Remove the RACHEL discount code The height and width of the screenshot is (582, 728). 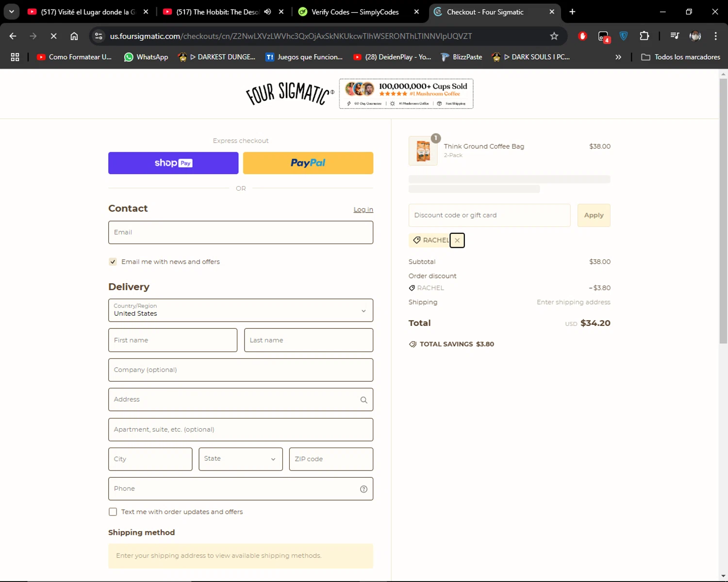pyautogui.click(x=457, y=240)
